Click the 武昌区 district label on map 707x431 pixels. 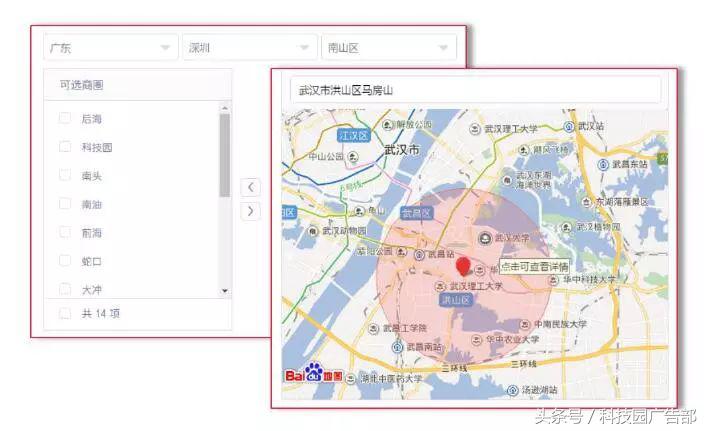point(417,213)
